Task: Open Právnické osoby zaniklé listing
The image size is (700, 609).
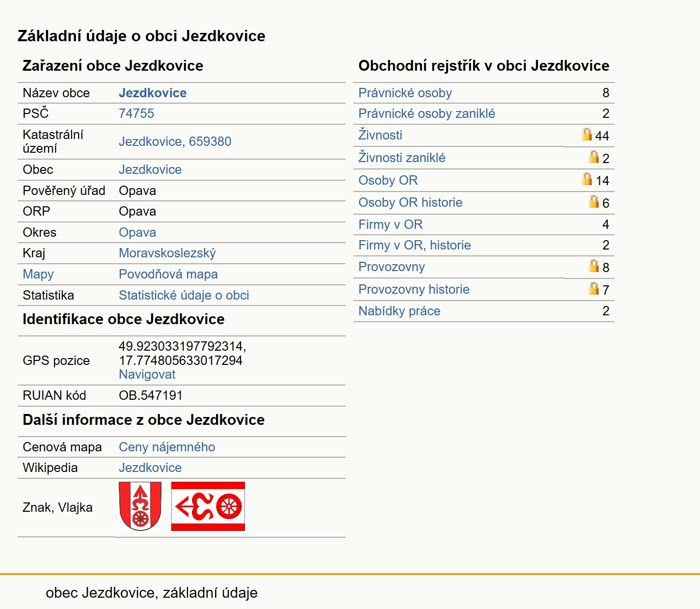Action: coord(427,113)
